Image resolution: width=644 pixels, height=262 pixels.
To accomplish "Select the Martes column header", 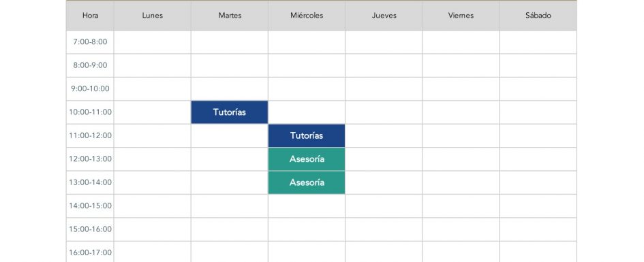I will click(x=230, y=16).
